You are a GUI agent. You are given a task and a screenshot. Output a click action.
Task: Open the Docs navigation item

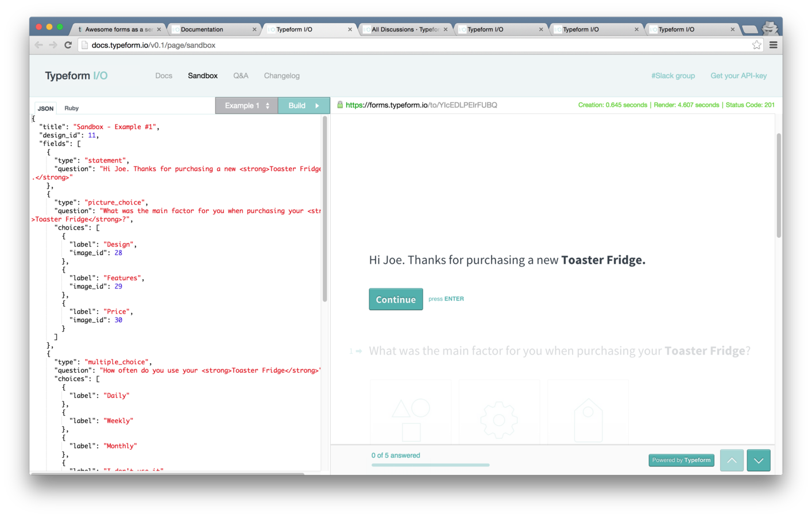point(164,76)
